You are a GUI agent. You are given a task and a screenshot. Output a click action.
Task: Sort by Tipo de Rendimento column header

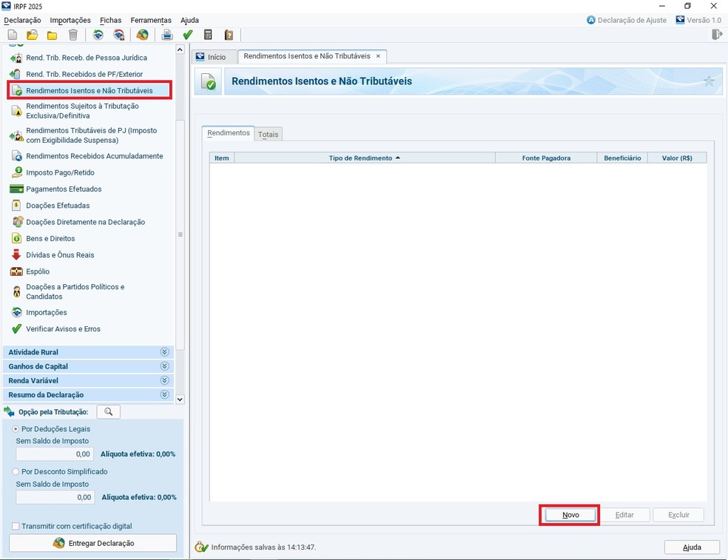(364, 158)
